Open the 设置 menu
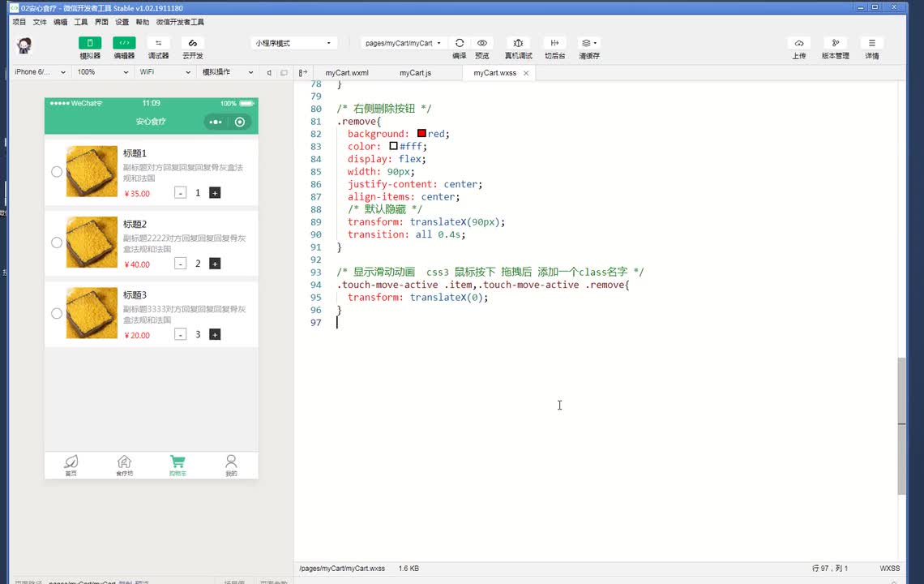Viewport: 924px width, 584px height. (122, 22)
